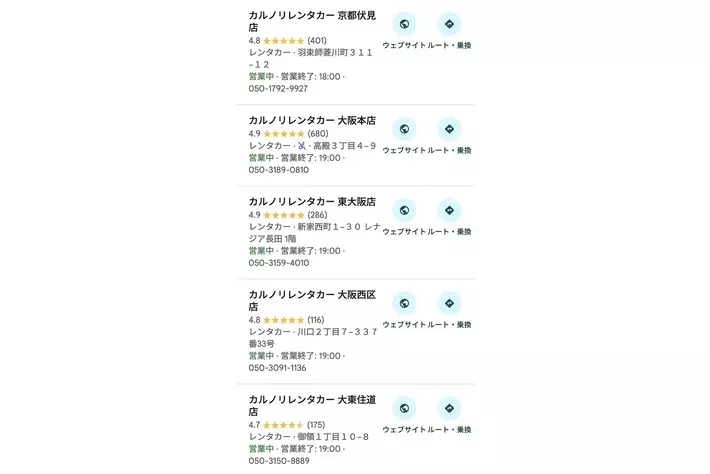Image resolution: width=710 pixels, height=474 pixels.
Task: Open カルノリレンタカー 大東住道店 listing
Action: tap(312, 399)
